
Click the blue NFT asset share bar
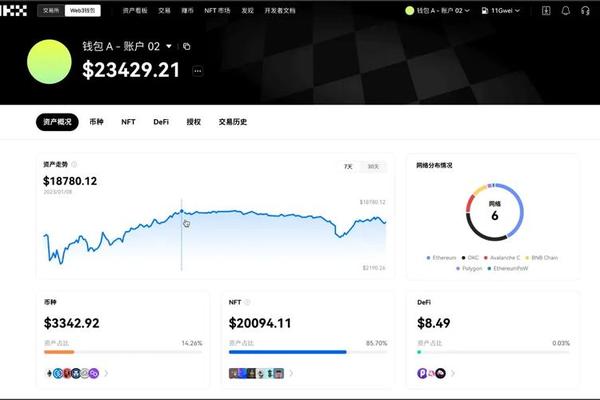point(288,352)
